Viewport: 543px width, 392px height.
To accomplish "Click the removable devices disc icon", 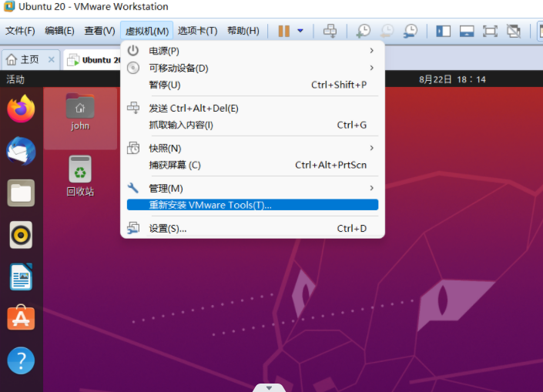I will coord(133,68).
